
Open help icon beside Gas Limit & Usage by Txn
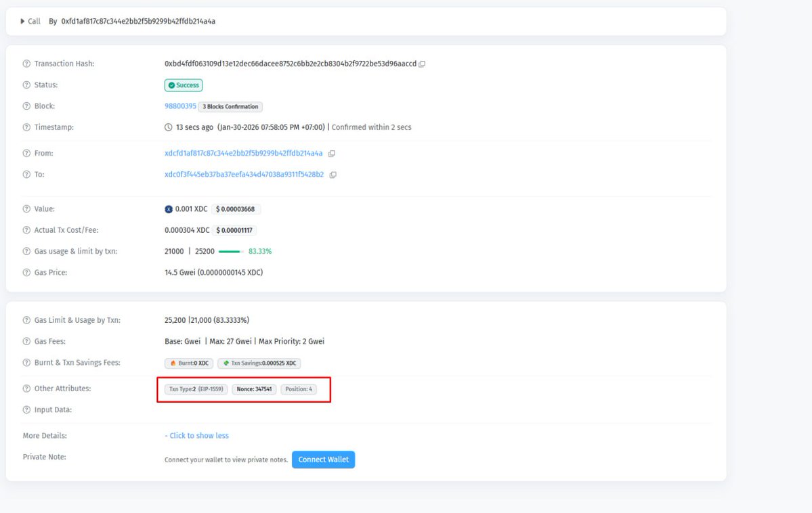point(26,320)
